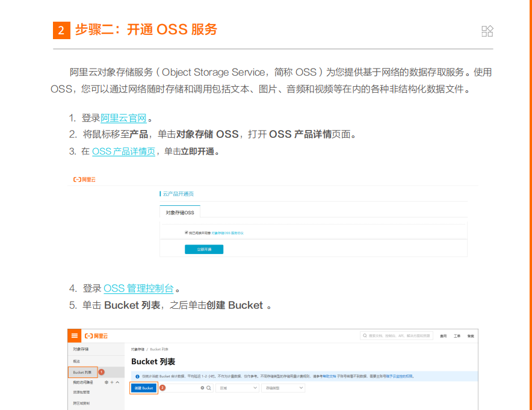Click the 阿里云 logo above 云产品开通页
The image size is (532, 410).
coord(84,179)
